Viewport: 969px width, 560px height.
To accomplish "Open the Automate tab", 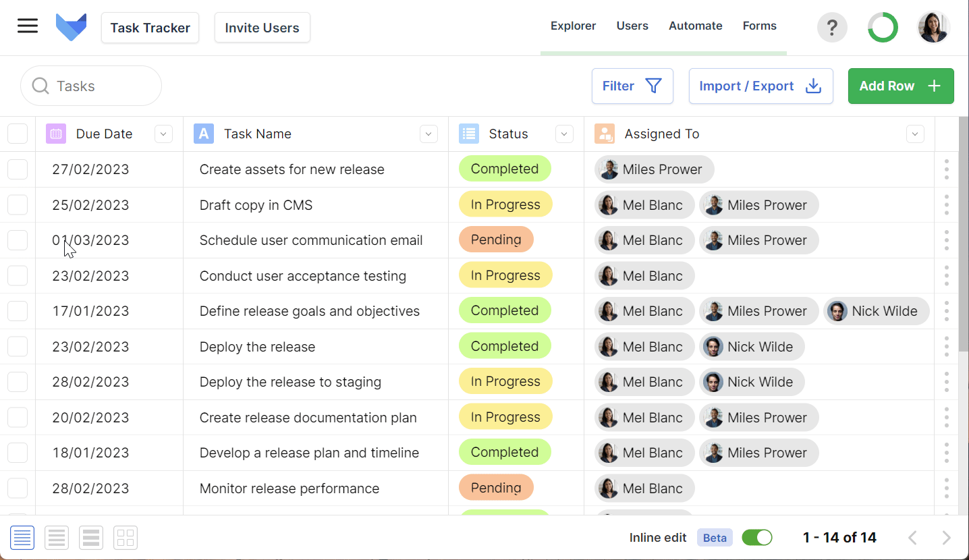I will click(x=695, y=26).
